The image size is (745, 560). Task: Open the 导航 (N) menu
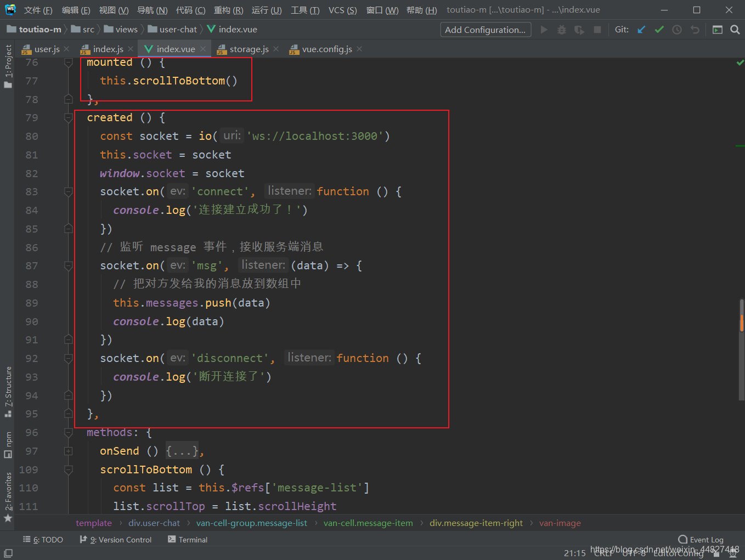pos(152,10)
